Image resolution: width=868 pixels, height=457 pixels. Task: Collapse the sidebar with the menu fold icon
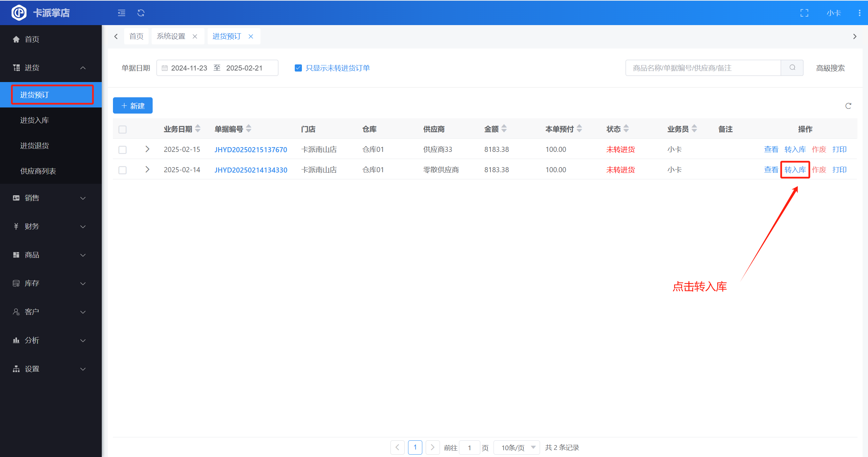click(121, 13)
